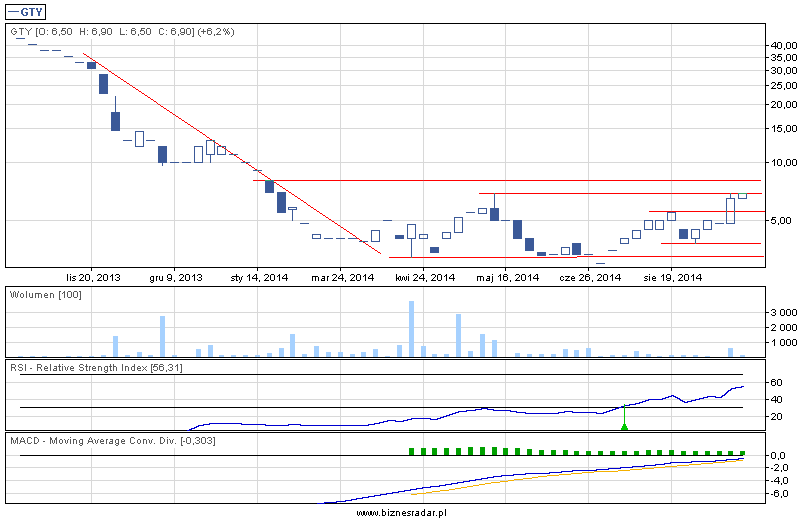This screenshot has width=800, height=520.
Task: Open the www.biznesradar.pl link
Action: [x=401, y=511]
